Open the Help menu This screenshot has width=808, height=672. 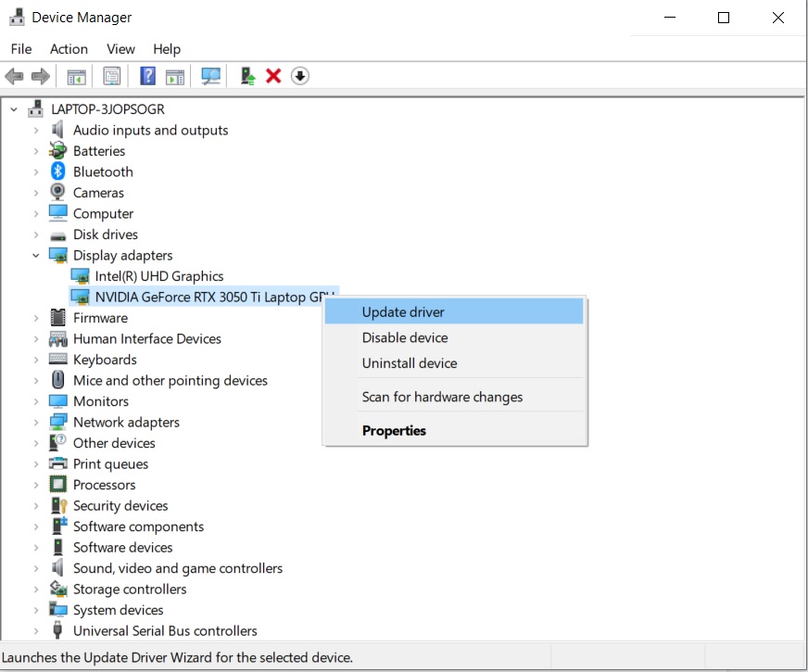click(167, 49)
